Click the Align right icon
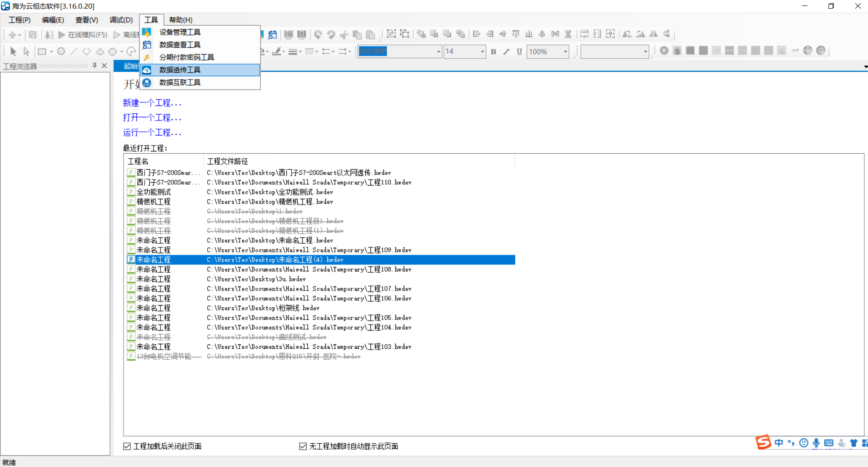Viewport: 868px width, 467px height. [489, 34]
